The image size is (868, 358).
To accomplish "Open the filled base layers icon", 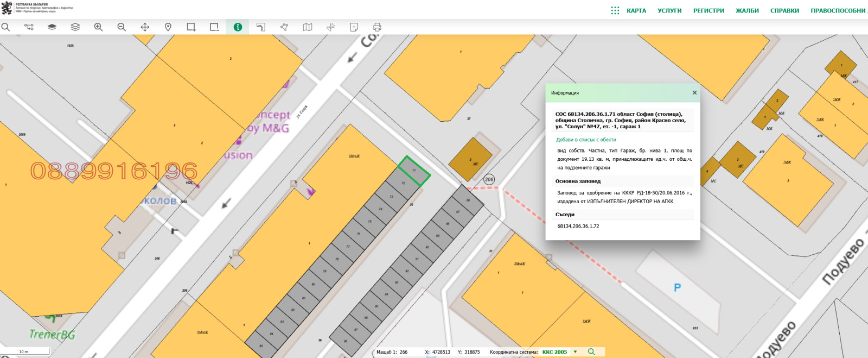I will click(x=52, y=27).
